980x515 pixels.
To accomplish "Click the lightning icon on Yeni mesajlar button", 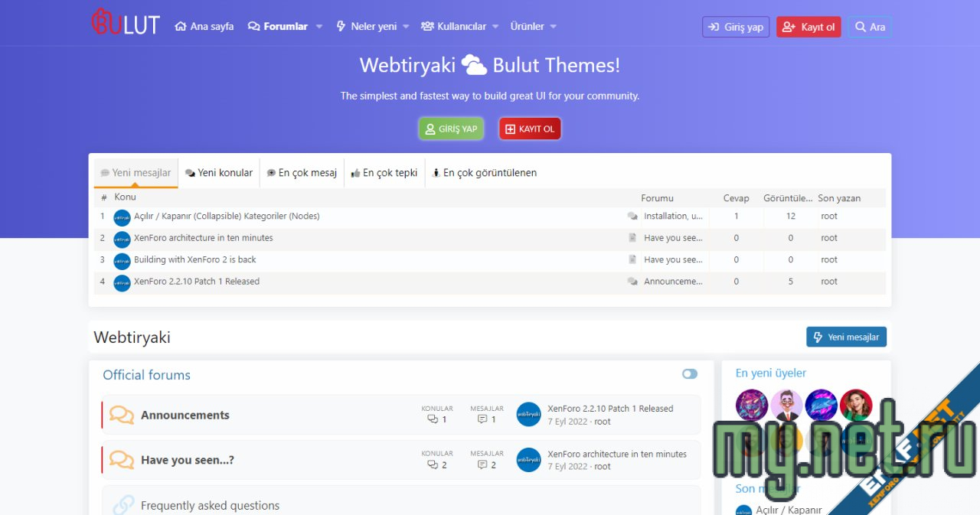I will click(x=819, y=336).
